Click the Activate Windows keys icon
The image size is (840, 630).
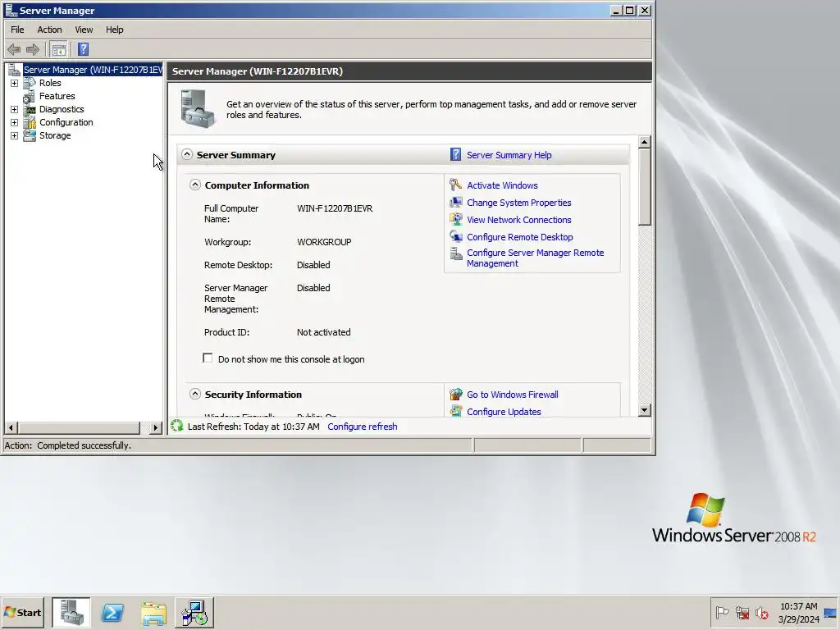(x=455, y=185)
